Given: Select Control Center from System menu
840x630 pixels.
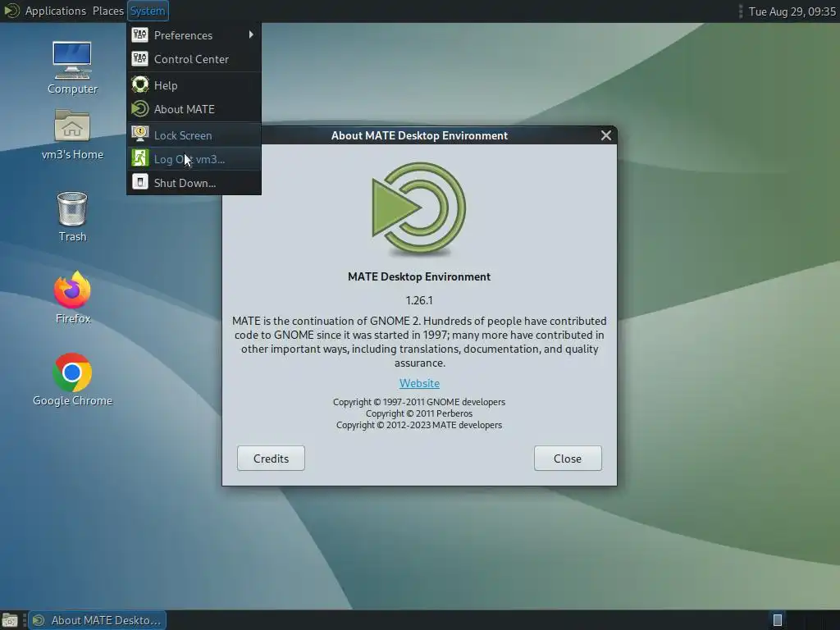Looking at the screenshot, I should [x=194, y=59].
